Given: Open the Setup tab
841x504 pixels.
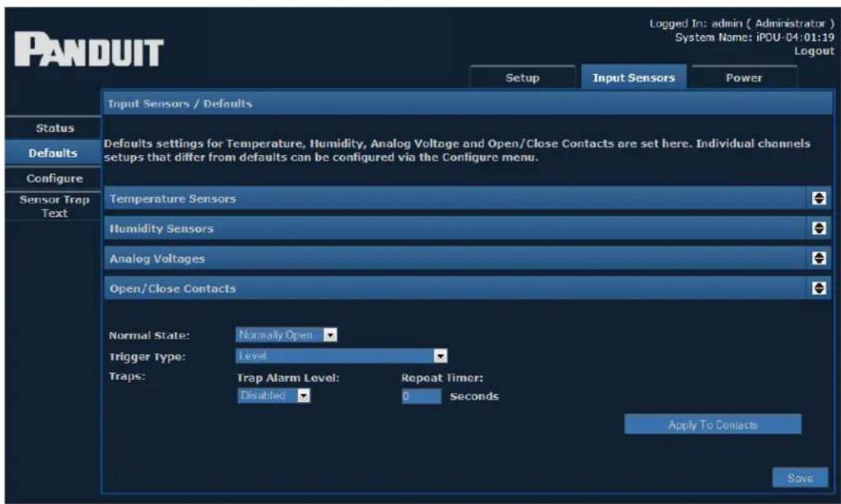Looking at the screenshot, I should point(523,77).
